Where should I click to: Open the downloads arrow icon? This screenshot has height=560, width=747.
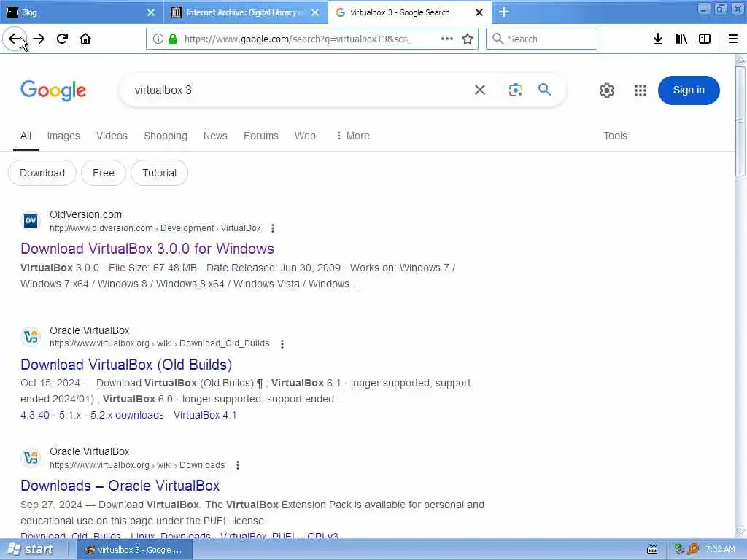click(658, 39)
